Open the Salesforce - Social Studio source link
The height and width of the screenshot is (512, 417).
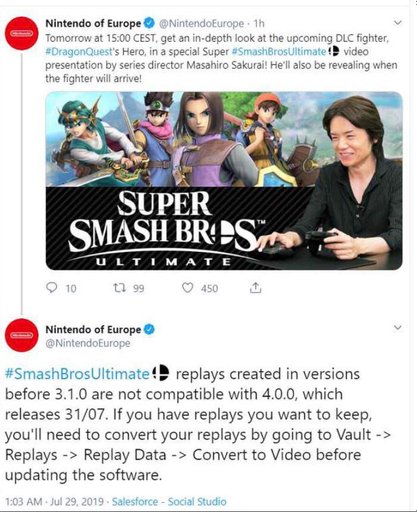click(169, 501)
